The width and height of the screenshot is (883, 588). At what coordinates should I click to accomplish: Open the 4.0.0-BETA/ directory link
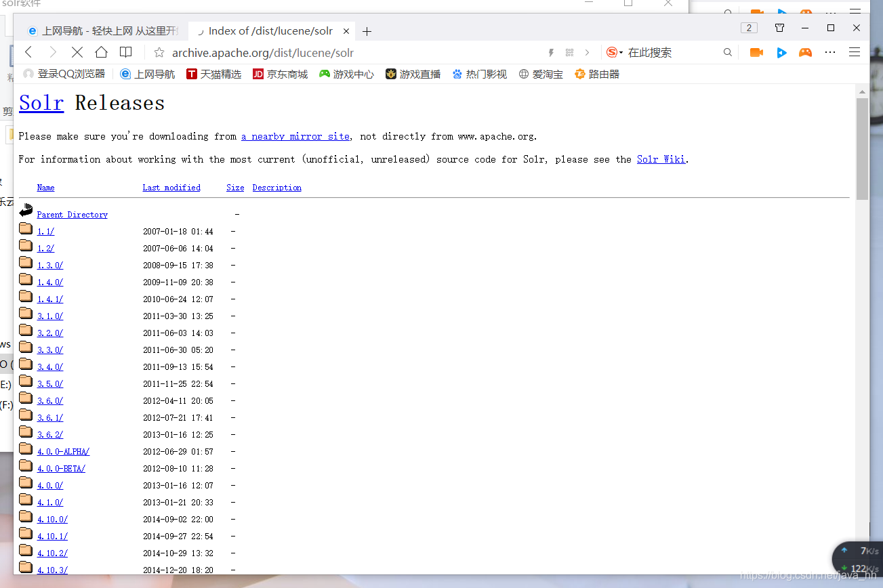coord(62,469)
